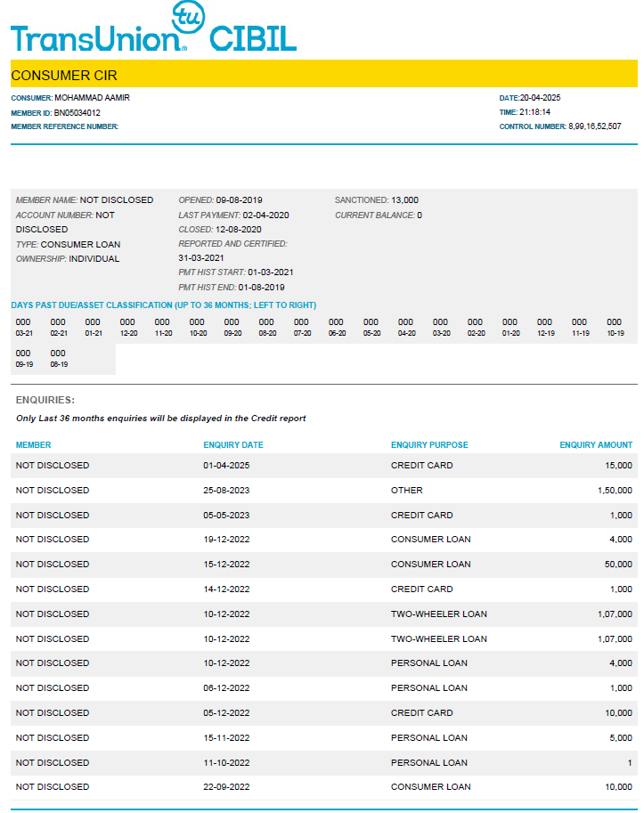Click the account TYPE: CONSUMER LOAN value
Viewport: 644px width, 813px height.
[x=80, y=244]
